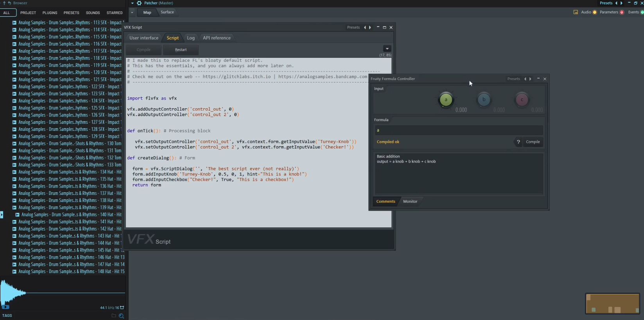Image resolution: width=644 pixels, height=320 pixels.
Task: Go to next preset in Fruity Formula Controller
Action: (531, 79)
